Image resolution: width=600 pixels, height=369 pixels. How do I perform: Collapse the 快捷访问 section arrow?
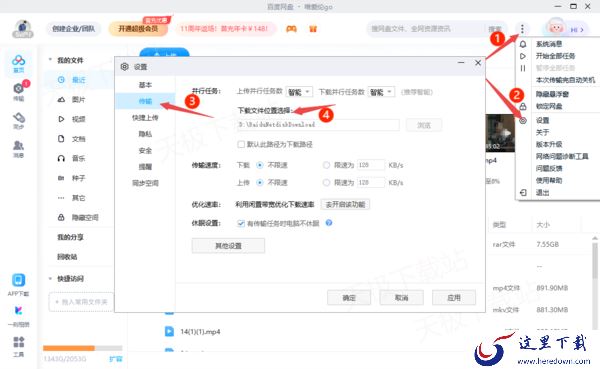click(x=50, y=278)
